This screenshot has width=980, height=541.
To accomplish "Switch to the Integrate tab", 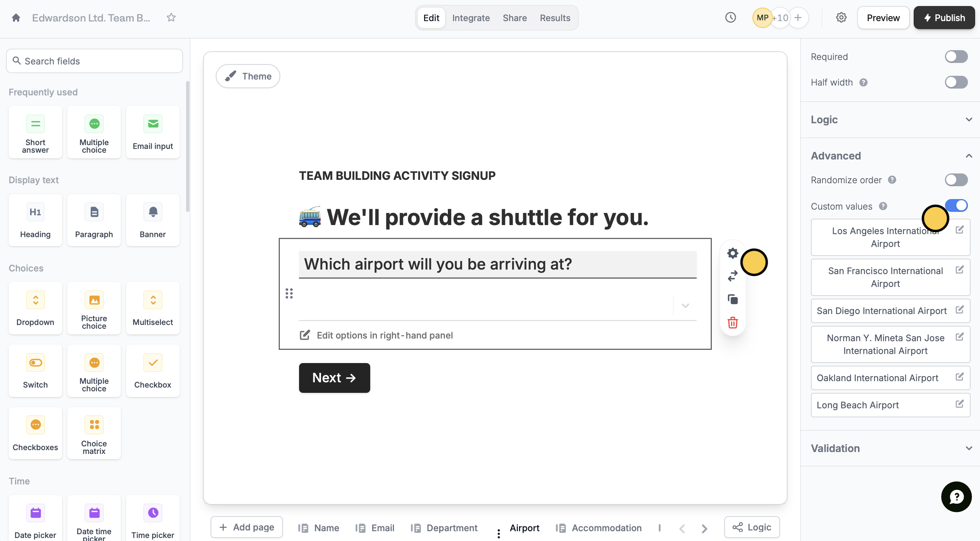I will [470, 18].
